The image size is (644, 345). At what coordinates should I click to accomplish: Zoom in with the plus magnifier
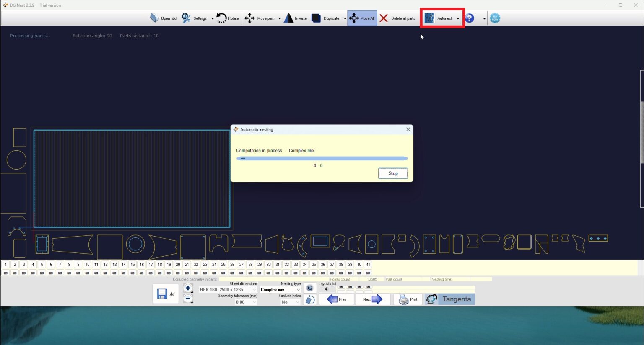(x=188, y=288)
